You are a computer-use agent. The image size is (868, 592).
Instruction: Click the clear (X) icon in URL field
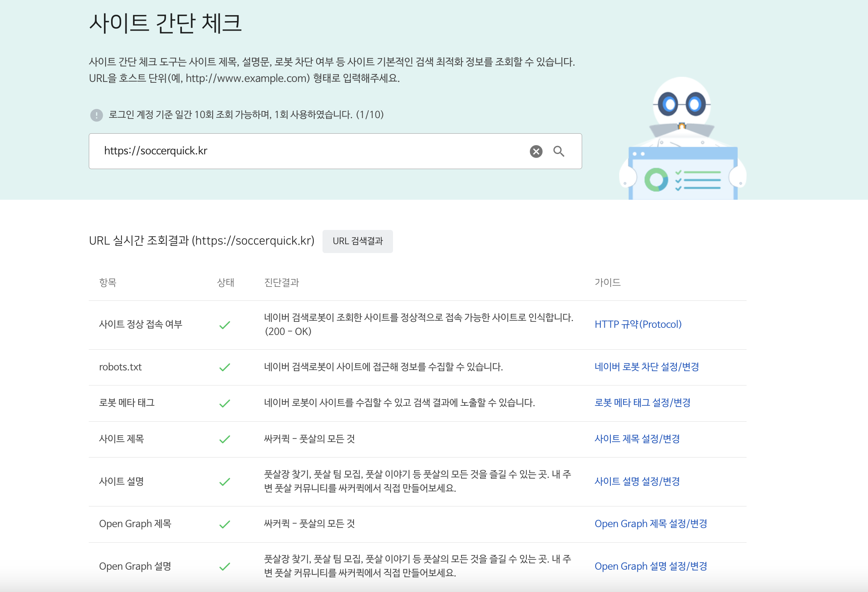pos(536,151)
